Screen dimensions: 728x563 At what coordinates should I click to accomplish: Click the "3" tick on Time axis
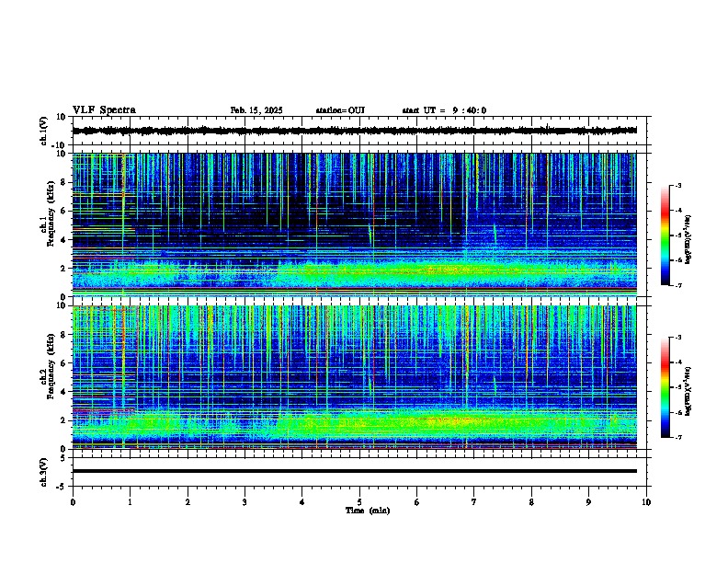tap(245, 502)
